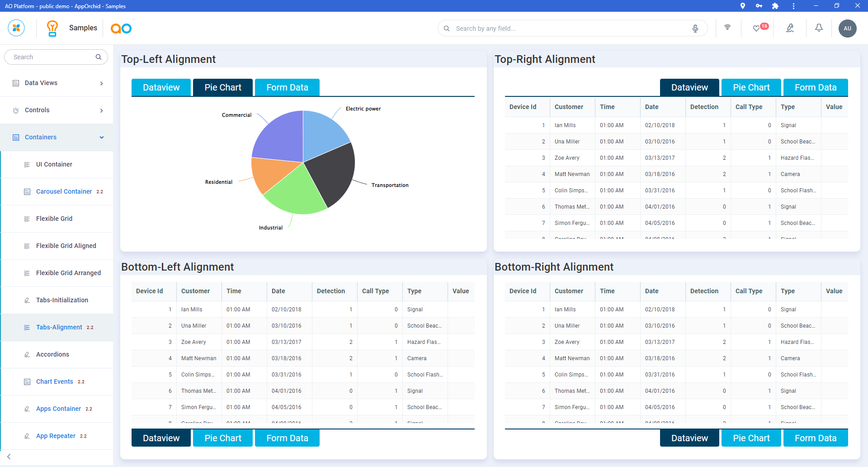The height and width of the screenshot is (467, 868).
Task: Switch to Dataview tab in Top-Left panel
Action: [x=161, y=87]
